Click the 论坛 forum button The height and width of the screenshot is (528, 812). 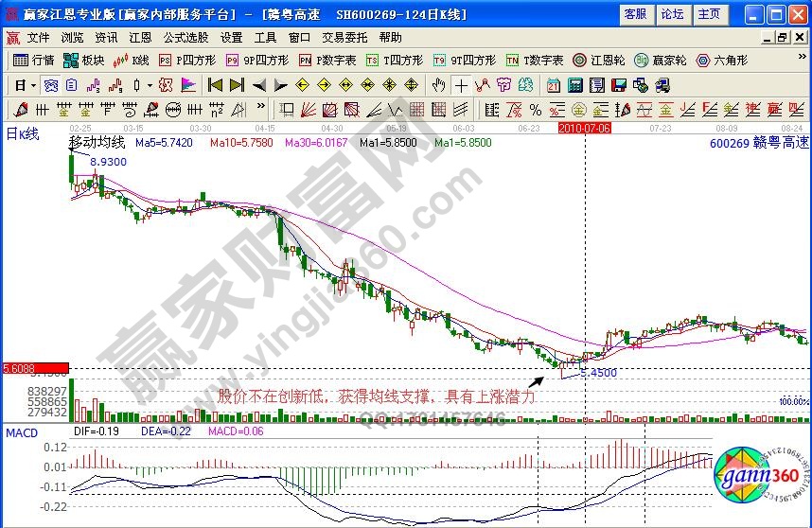672,14
